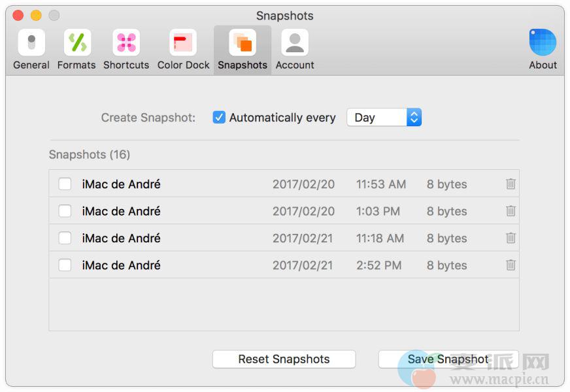Click the Reset Snapshots button
This screenshot has width=570, height=392.
coord(284,359)
